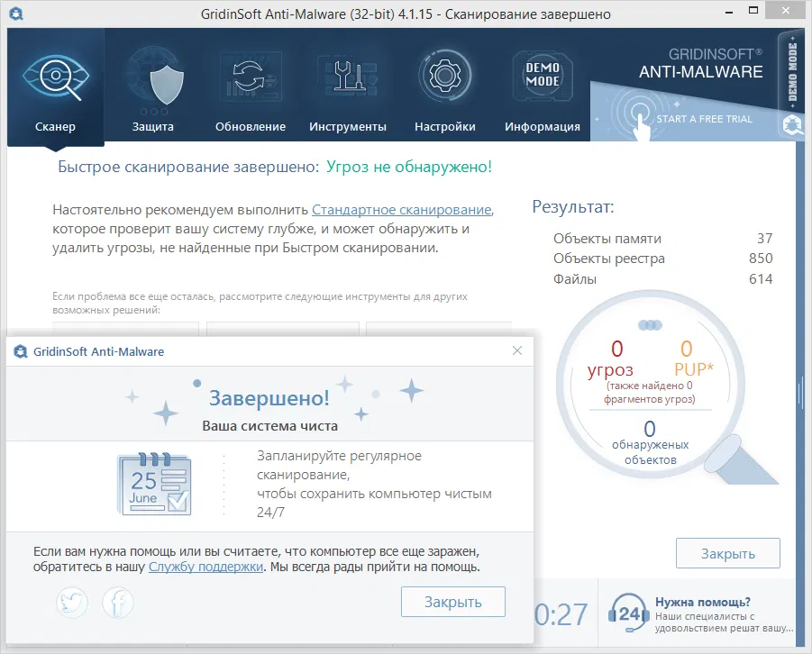Click the three-dot indicator above result circle
This screenshot has width=812, height=654.
pos(650,324)
